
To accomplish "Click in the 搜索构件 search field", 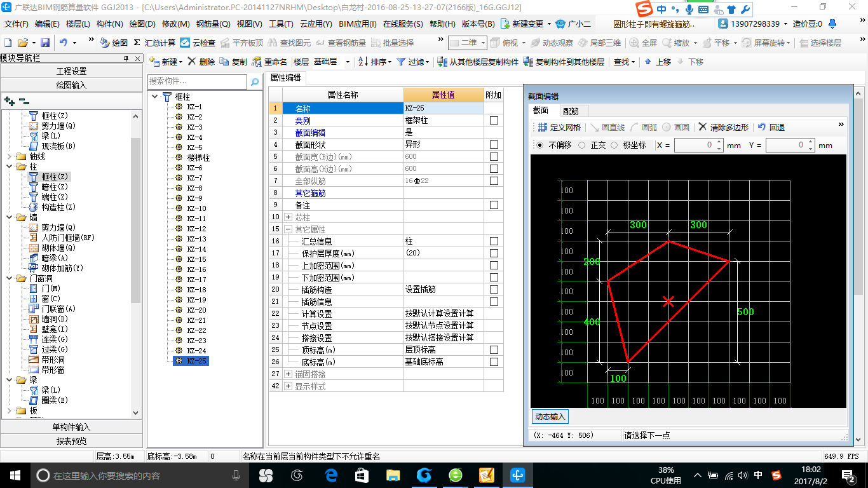I will pyautogui.click(x=197, y=82).
